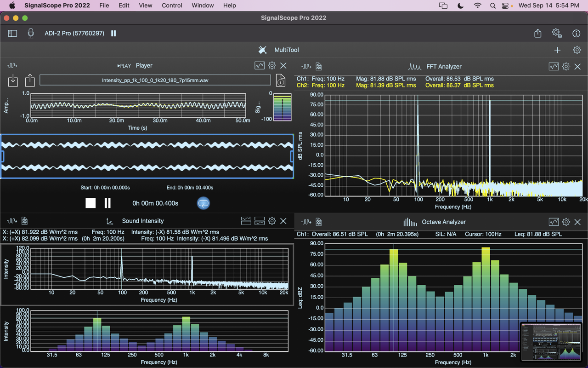Open the share icon in top toolbar
The image size is (588, 368).
(x=538, y=33)
